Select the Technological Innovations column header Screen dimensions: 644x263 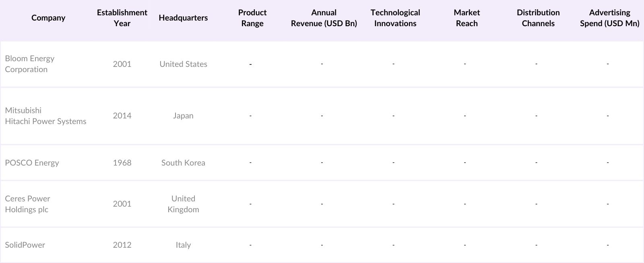tap(395, 18)
